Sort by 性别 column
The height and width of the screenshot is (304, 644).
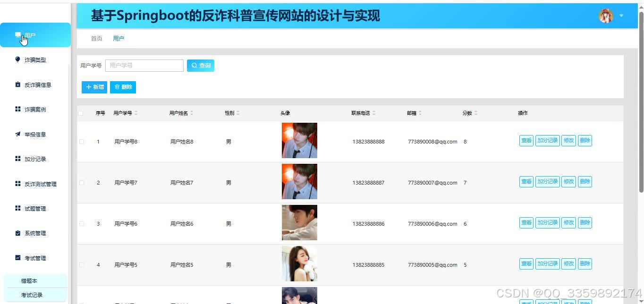238,113
